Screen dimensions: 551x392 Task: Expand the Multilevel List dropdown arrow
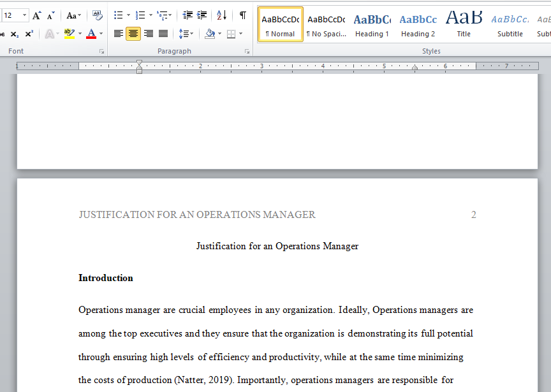(x=170, y=15)
